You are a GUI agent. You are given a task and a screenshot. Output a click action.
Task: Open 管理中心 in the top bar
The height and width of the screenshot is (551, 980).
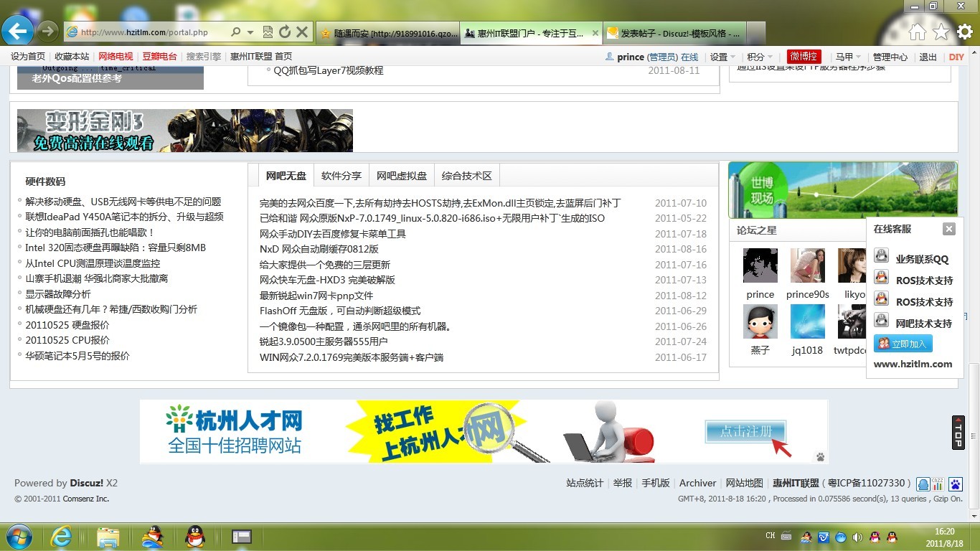pos(890,57)
